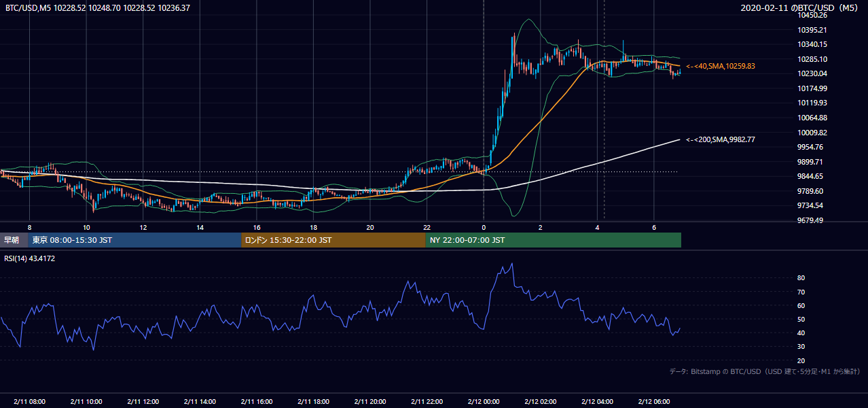
Task: Click the Bitstamp data source credit line
Action: pos(765,371)
